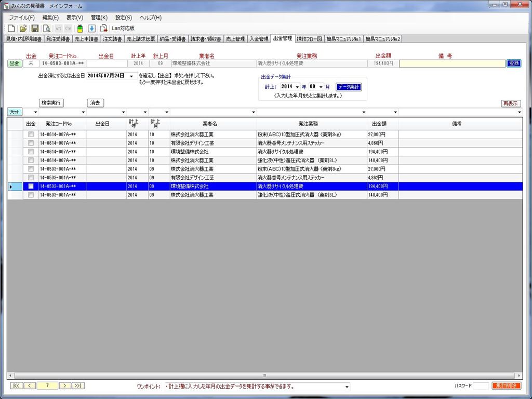Open the 設定(S) menu

pos(124,18)
